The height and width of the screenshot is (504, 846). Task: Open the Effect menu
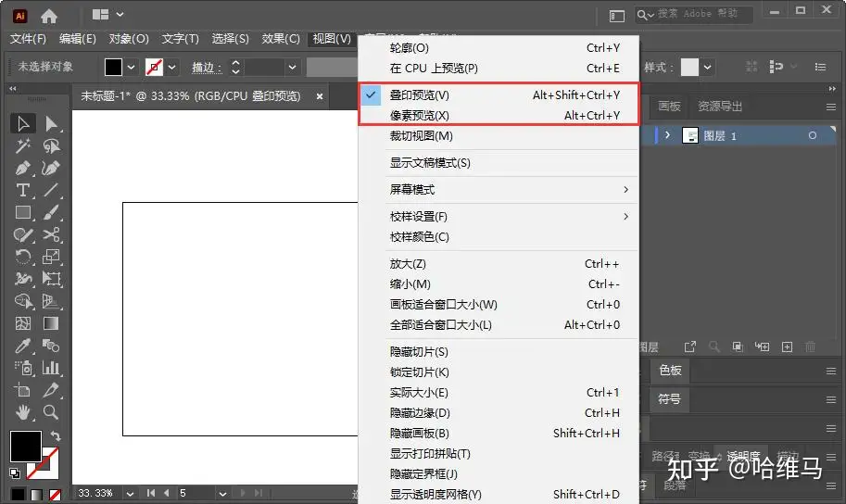281,39
